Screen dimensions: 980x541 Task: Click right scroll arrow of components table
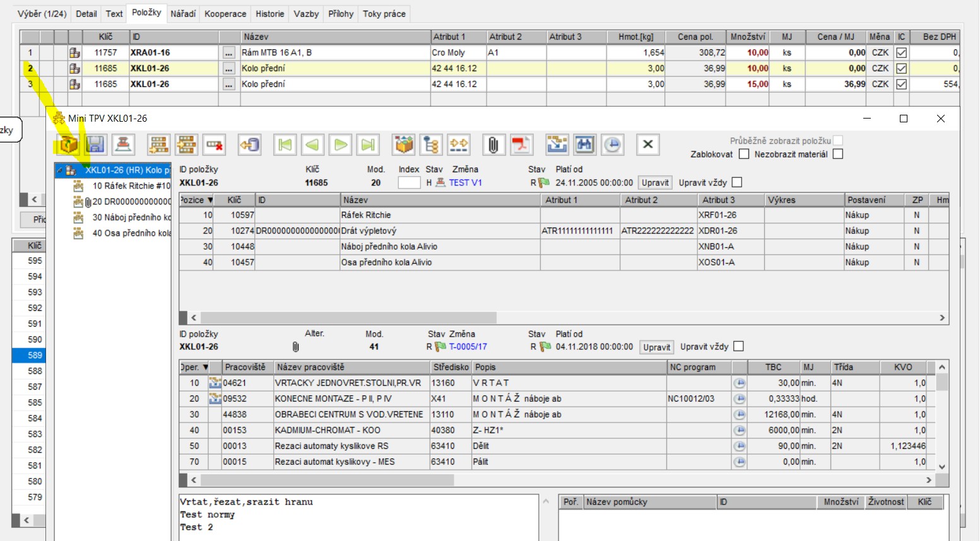[x=942, y=318]
